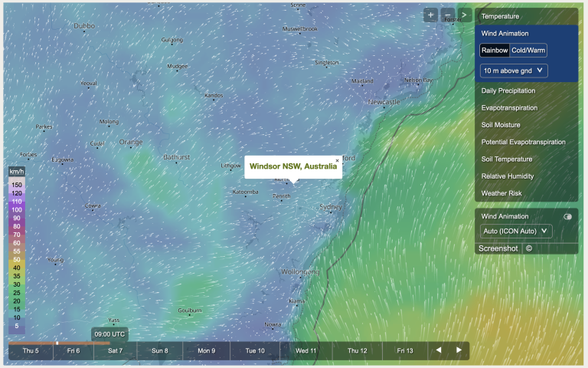
Task: Zoom out with the minus button
Action: click(447, 15)
